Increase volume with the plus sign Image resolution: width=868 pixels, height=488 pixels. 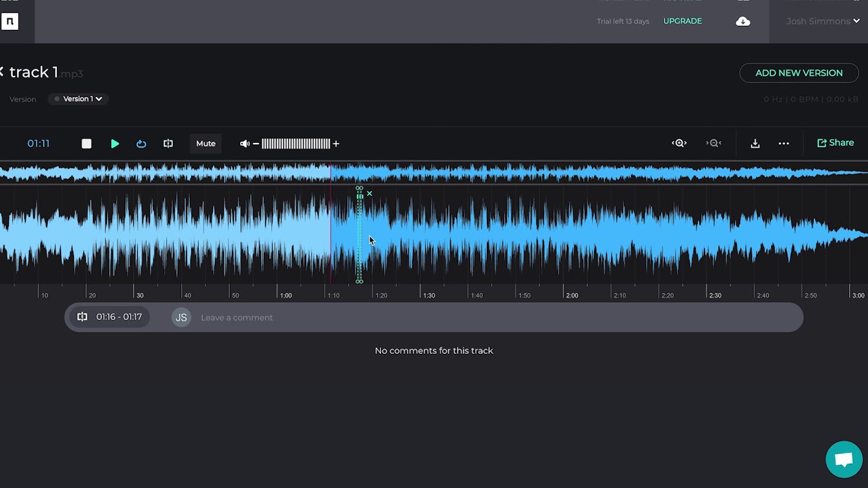point(336,144)
